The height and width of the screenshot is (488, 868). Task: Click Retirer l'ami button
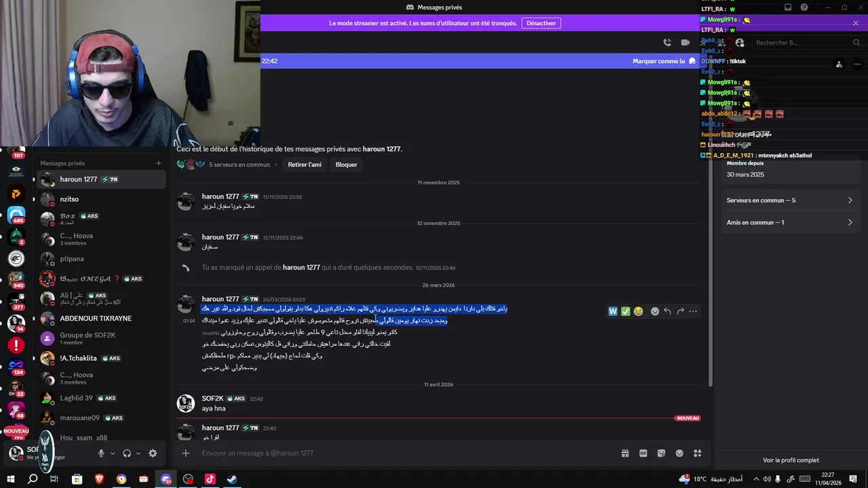coord(304,165)
